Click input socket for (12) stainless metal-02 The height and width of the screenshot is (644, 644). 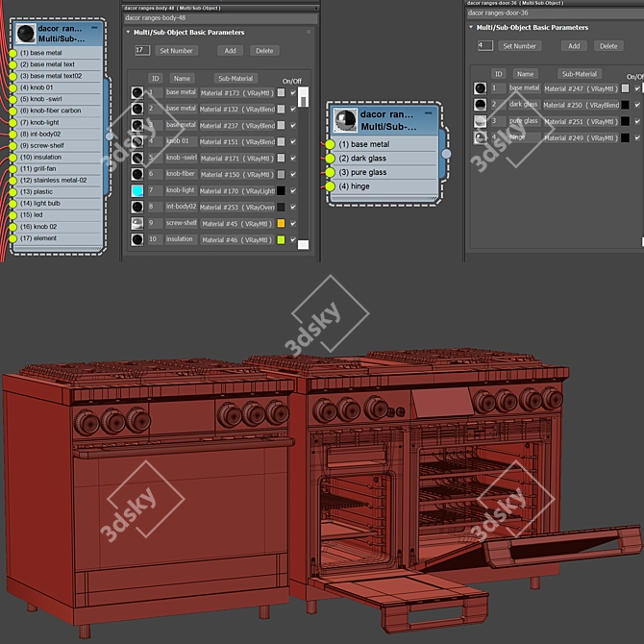tap(12, 181)
